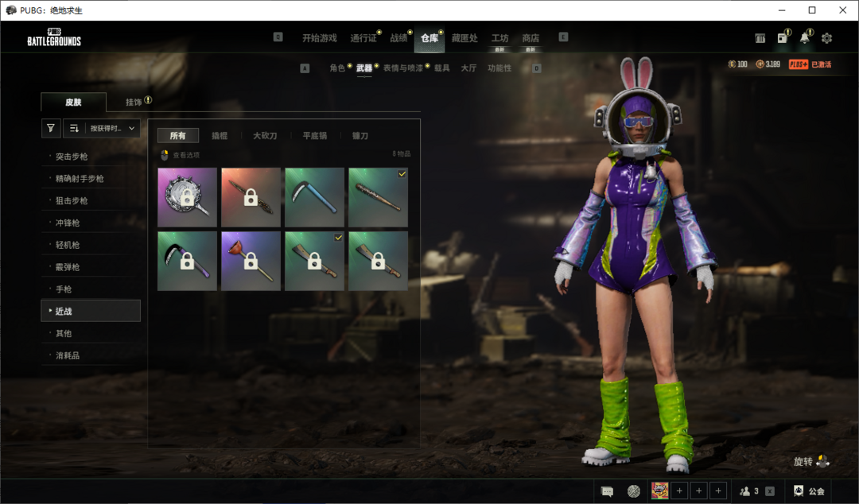Switch to the 大厅 submenu
Screen dimensions: 859x504
(x=468, y=68)
